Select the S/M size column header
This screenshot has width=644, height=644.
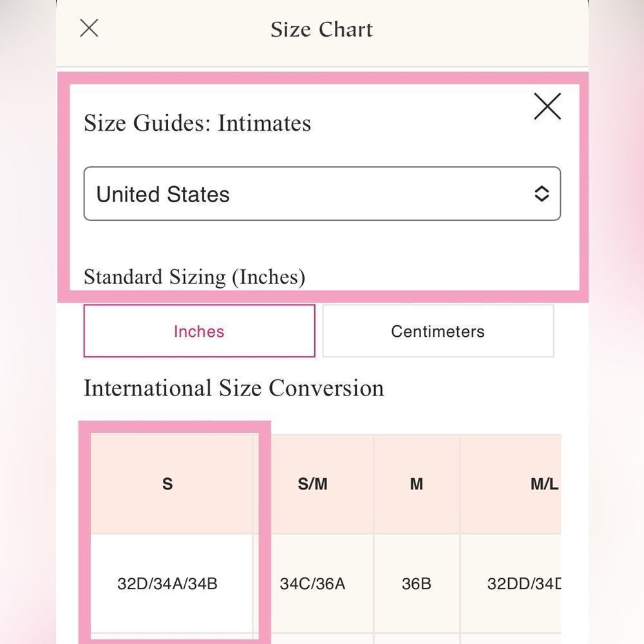click(x=313, y=484)
